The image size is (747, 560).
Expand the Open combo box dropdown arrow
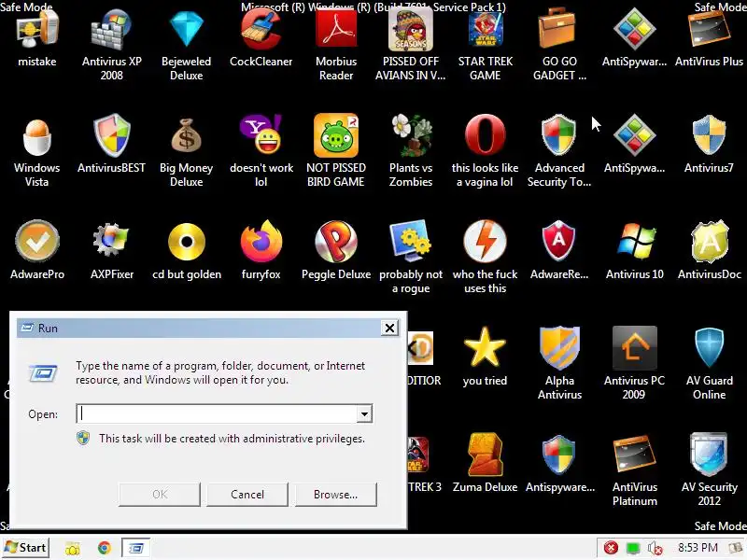point(364,413)
